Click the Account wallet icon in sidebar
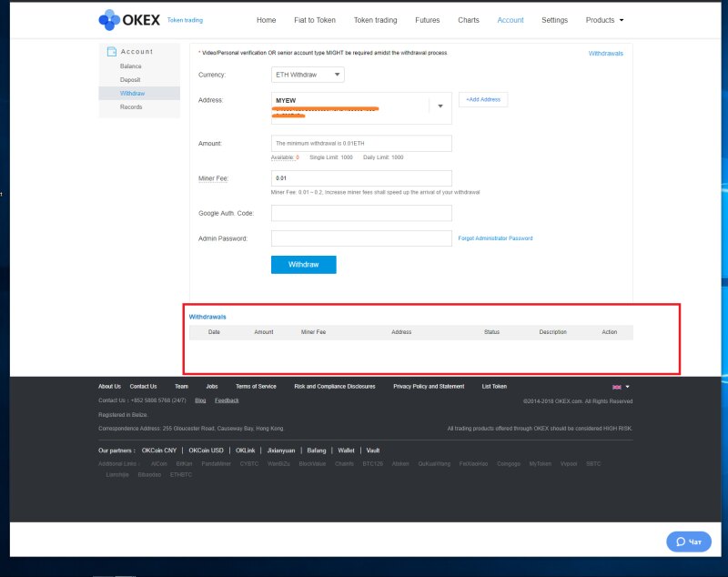Viewport: 728px width, 577px height. click(112, 52)
